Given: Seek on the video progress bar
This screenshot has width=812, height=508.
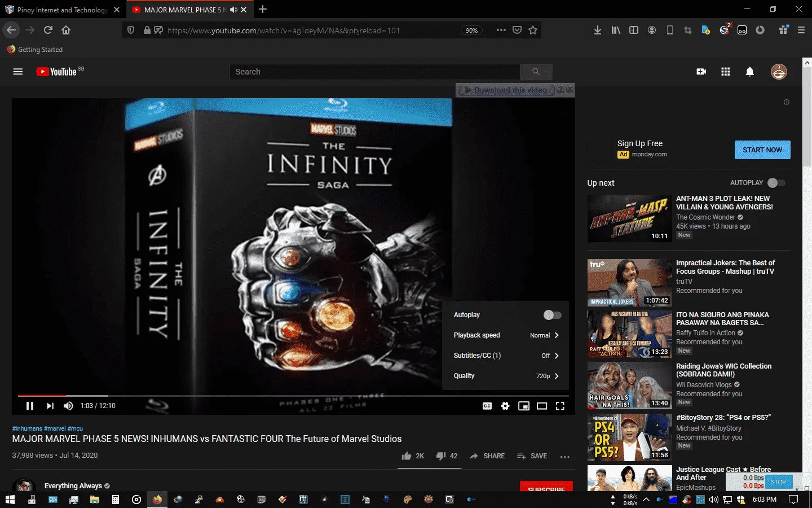Looking at the screenshot, I should (x=293, y=396).
